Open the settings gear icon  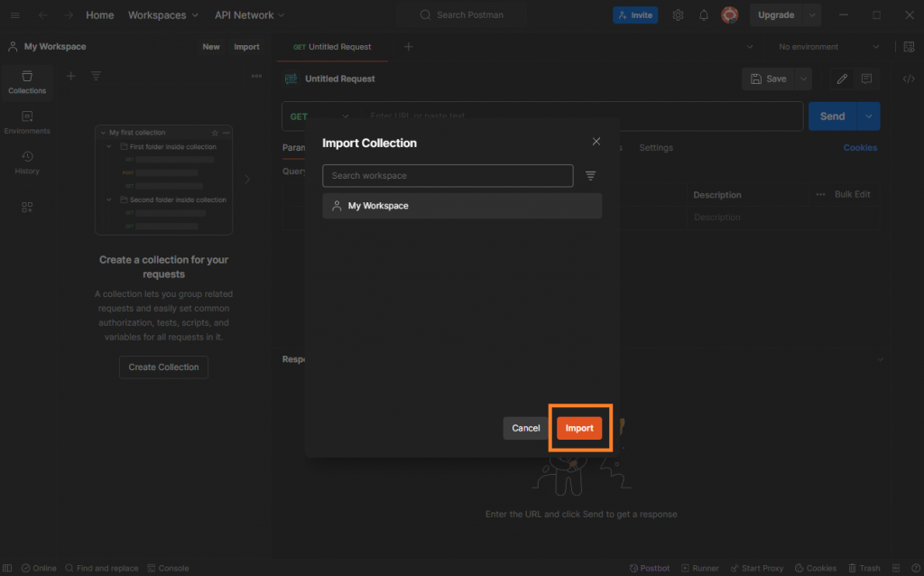click(678, 15)
